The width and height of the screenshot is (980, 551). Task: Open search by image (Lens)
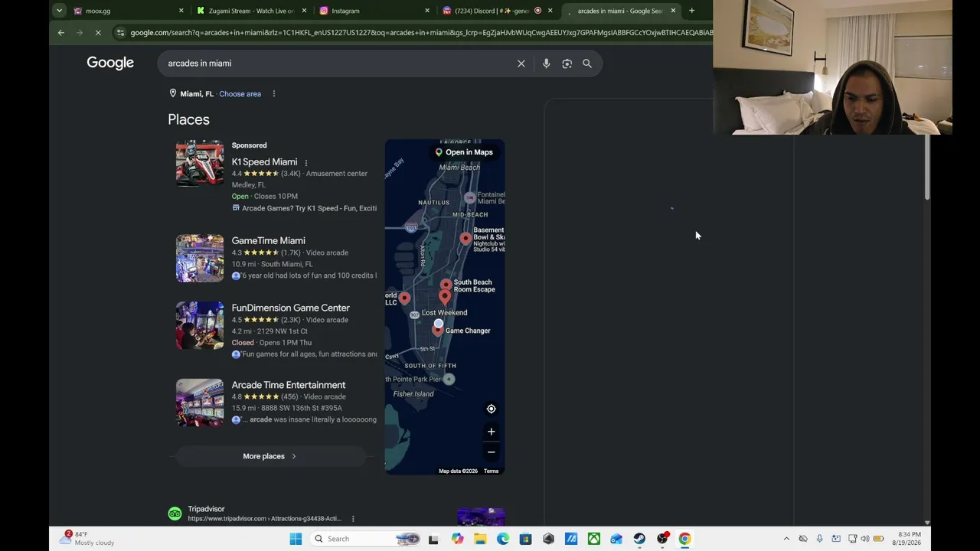pyautogui.click(x=567, y=64)
